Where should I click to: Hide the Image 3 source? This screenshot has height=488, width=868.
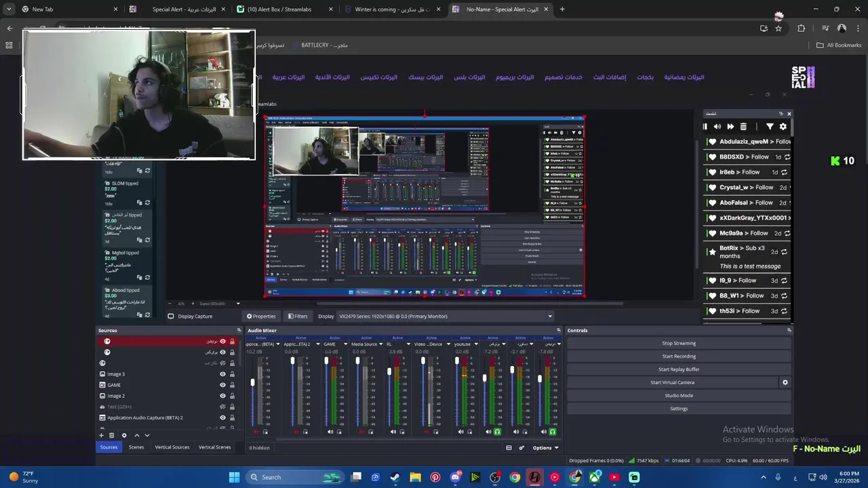(x=222, y=374)
